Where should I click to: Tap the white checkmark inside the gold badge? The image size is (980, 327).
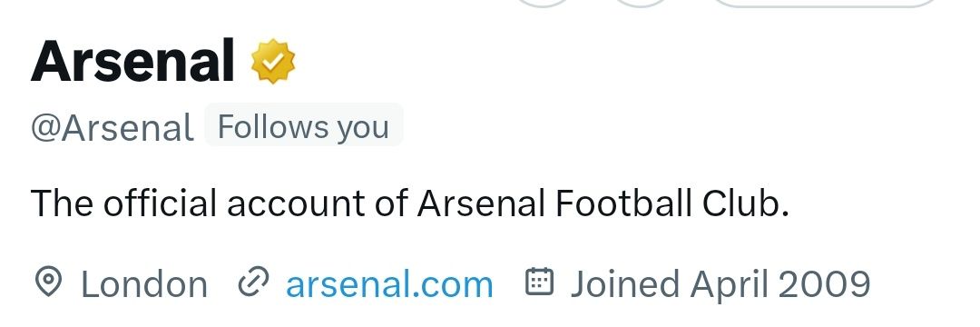pos(274,61)
